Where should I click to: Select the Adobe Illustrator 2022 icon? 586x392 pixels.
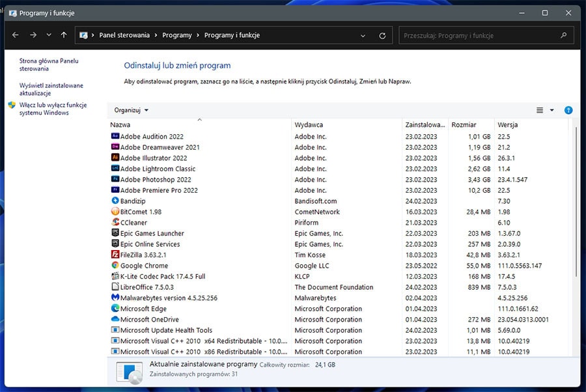click(x=115, y=158)
